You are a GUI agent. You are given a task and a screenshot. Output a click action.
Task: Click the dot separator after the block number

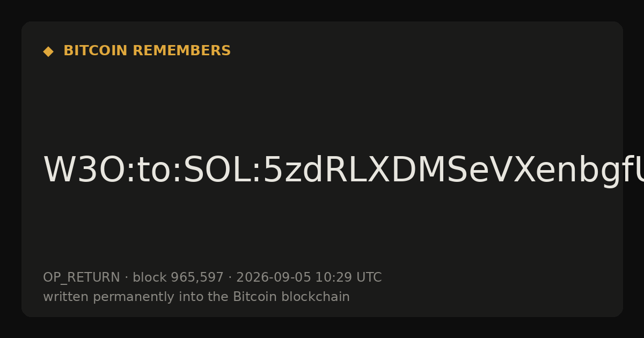coord(230,278)
